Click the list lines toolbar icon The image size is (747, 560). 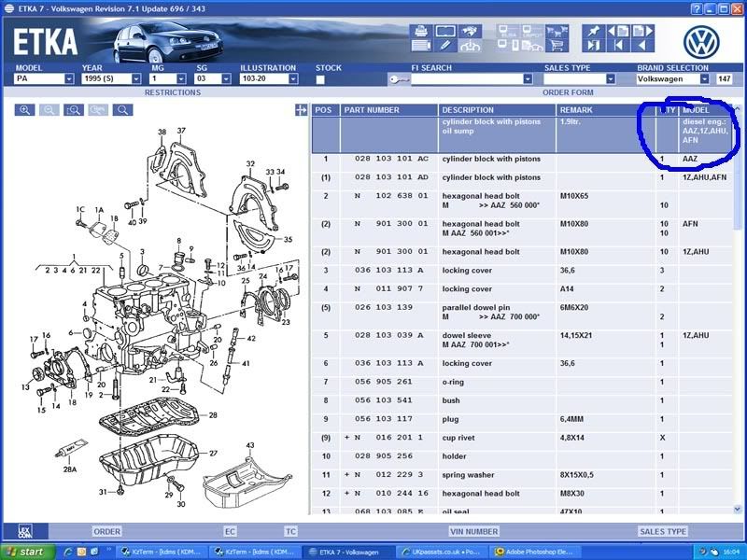pyautogui.click(x=421, y=46)
